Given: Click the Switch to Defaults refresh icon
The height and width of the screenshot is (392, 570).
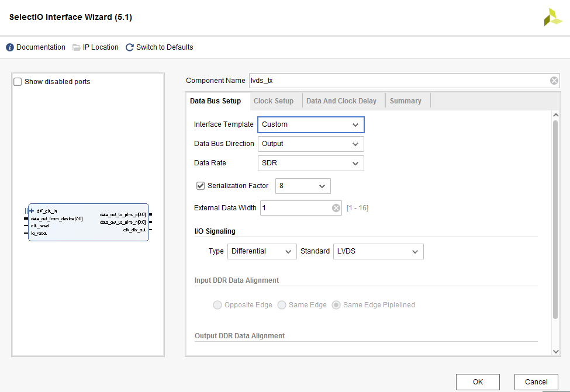Looking at the screenshot, I should pos(129,47).
